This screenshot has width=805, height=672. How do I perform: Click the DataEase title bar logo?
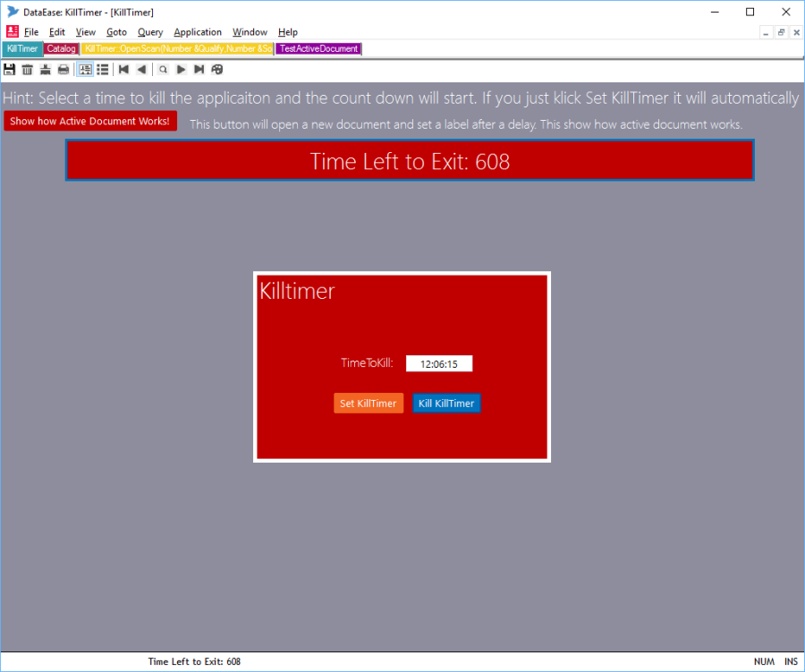pyautogui.click(x=13, y=12)
